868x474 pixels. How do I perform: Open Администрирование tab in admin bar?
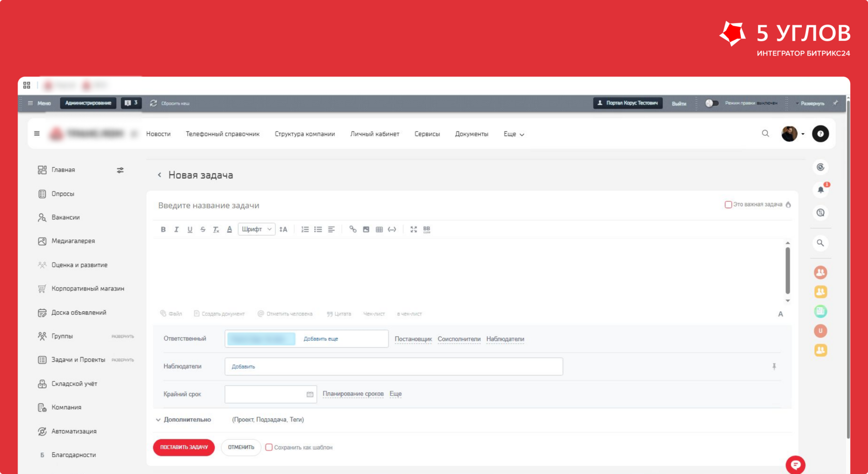[x=88, y=103]
